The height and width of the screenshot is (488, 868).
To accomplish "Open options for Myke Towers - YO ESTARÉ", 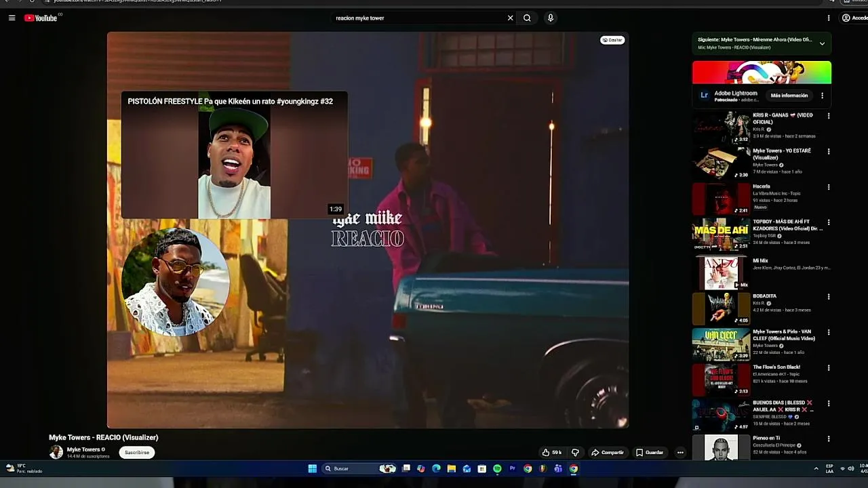I will click(x=829, y=151).
